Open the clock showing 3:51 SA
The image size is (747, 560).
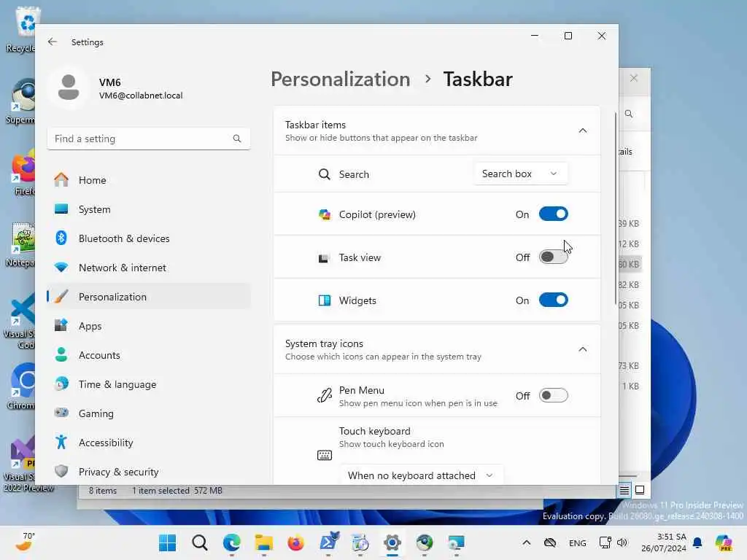(x=664, y=542)
